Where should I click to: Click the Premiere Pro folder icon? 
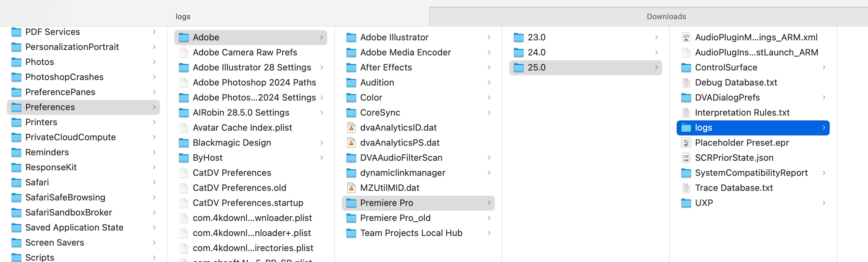click(x=351, y=203)
